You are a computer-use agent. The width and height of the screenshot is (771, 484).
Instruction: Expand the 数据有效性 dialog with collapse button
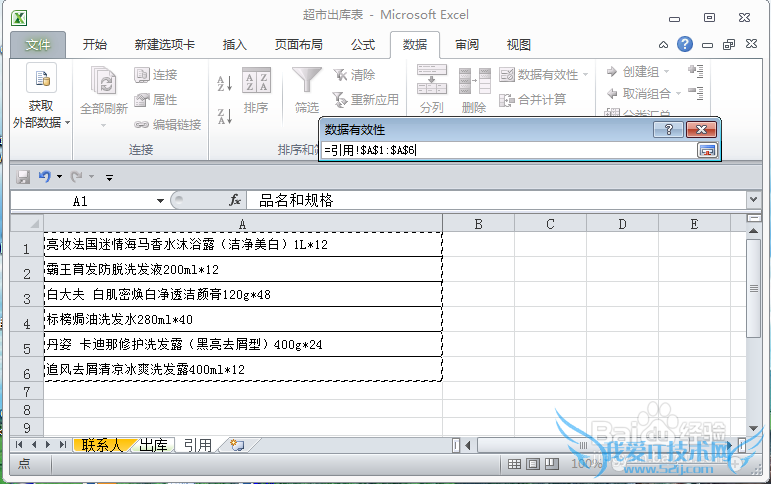point(707,151)
